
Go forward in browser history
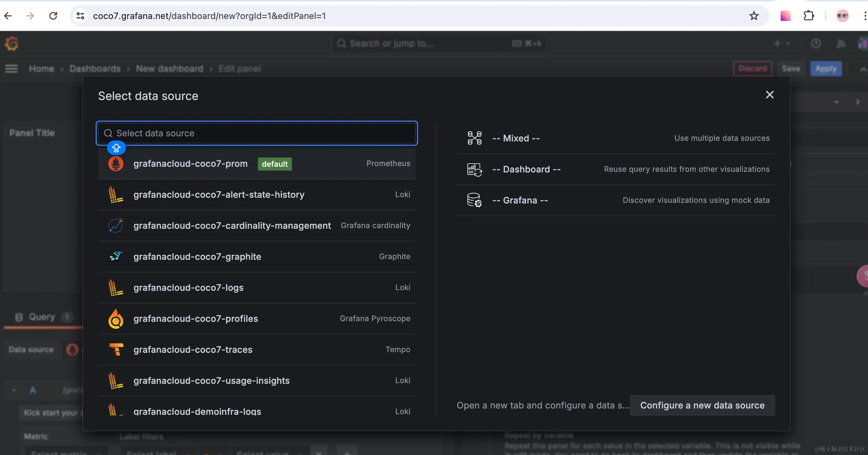30,16
